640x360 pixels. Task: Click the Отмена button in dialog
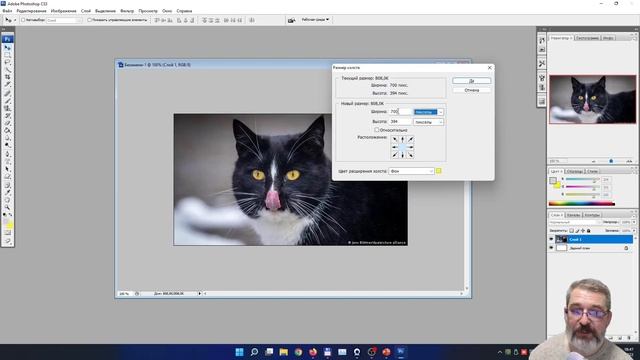471,90
